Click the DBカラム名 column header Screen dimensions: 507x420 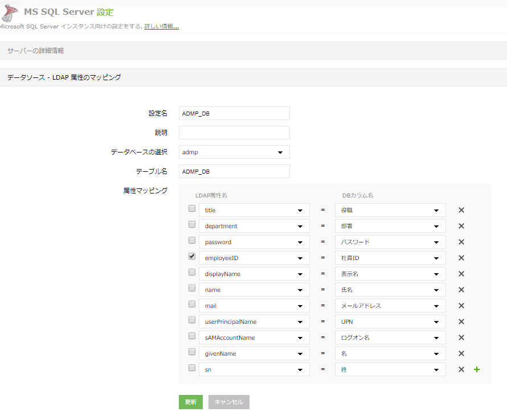point(358,195)
